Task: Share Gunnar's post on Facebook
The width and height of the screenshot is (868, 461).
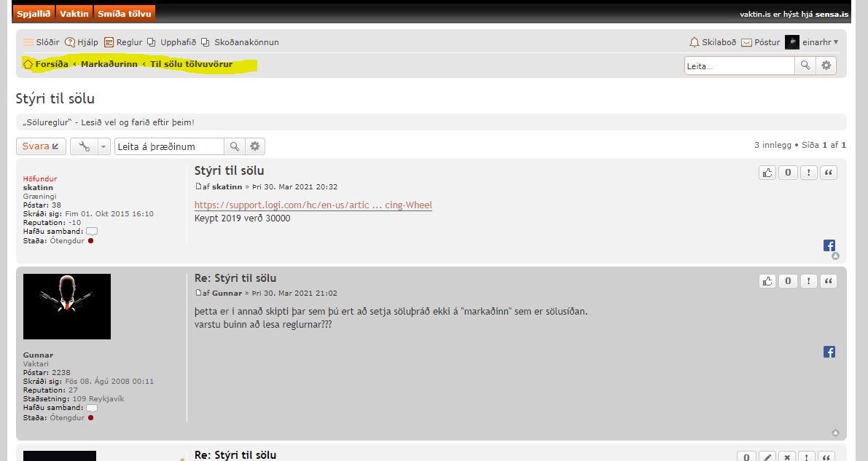Action: [x=829, y=352]
